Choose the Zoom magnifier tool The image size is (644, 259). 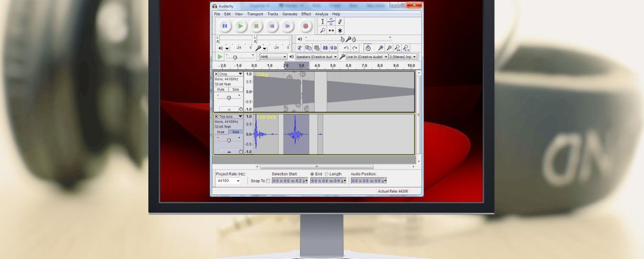click(x=322, y=30)
